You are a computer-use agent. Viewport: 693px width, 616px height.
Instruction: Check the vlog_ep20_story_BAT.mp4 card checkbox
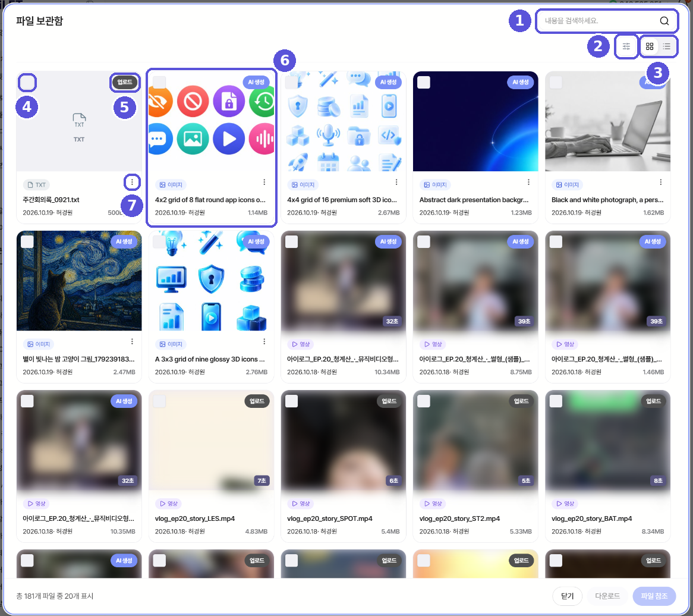[x=556, y=401]
